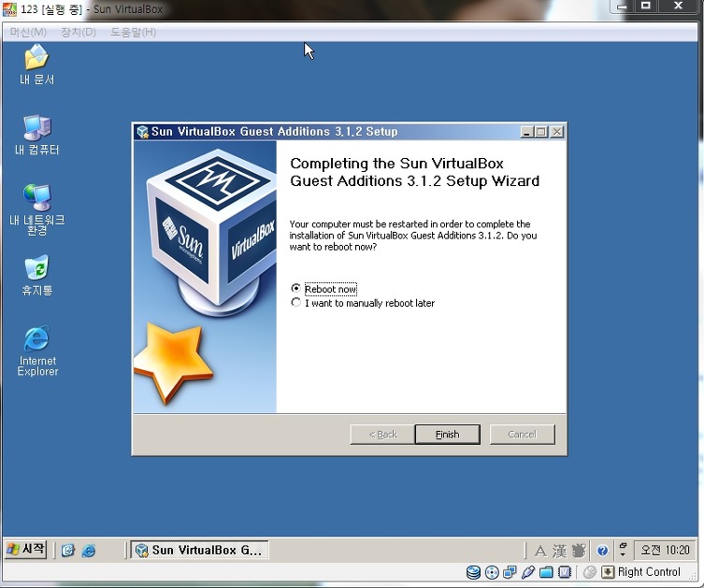The image size is (704, 588).
Task: Click the optical disc status icon
Action: (x=492, y=572)
